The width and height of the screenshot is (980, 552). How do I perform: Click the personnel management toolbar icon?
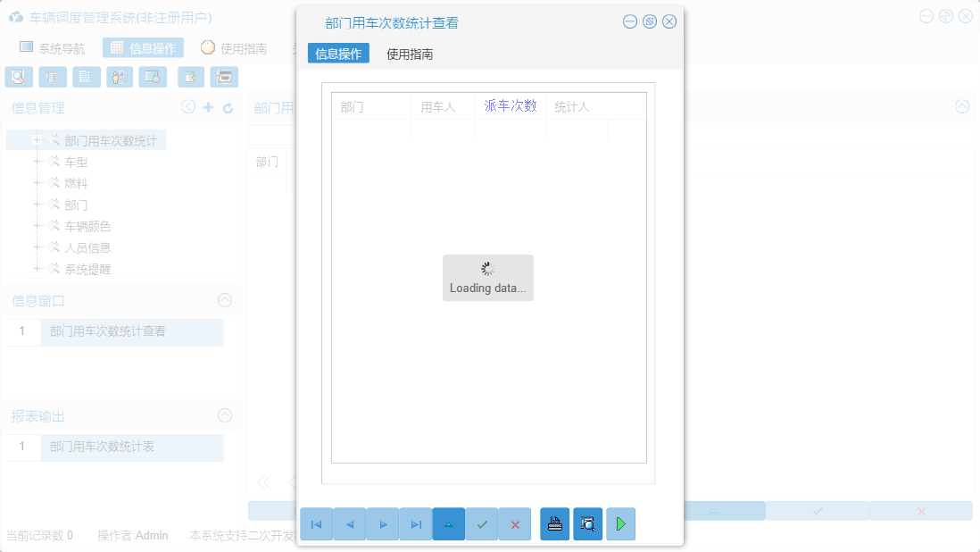(119, 77)
